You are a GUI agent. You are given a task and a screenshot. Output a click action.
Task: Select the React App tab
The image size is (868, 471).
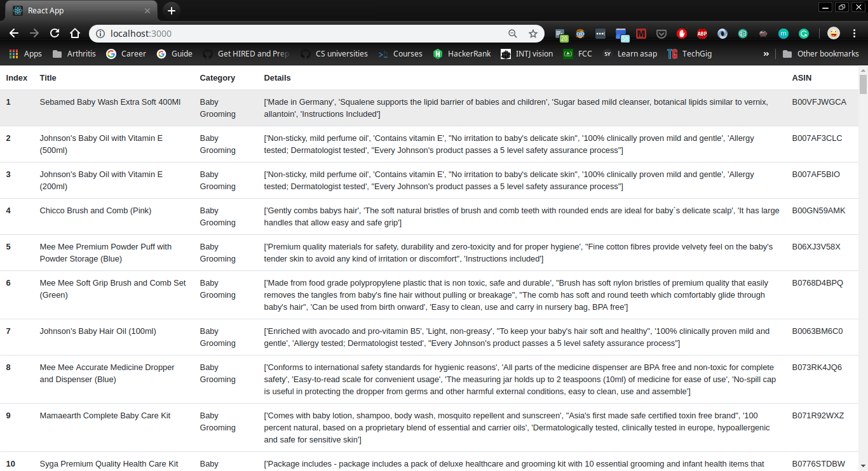[x=81, y=11]
